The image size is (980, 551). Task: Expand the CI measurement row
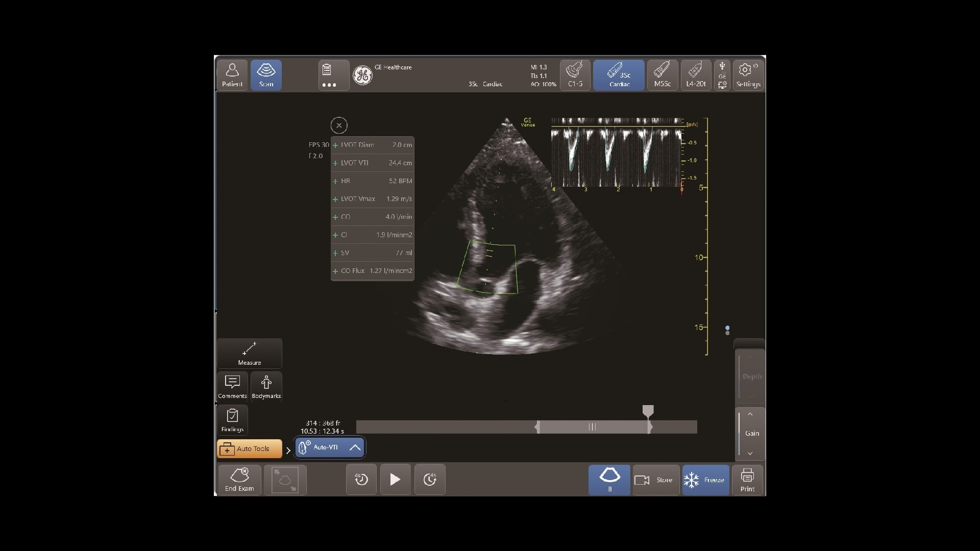click(x=373, y=235)
